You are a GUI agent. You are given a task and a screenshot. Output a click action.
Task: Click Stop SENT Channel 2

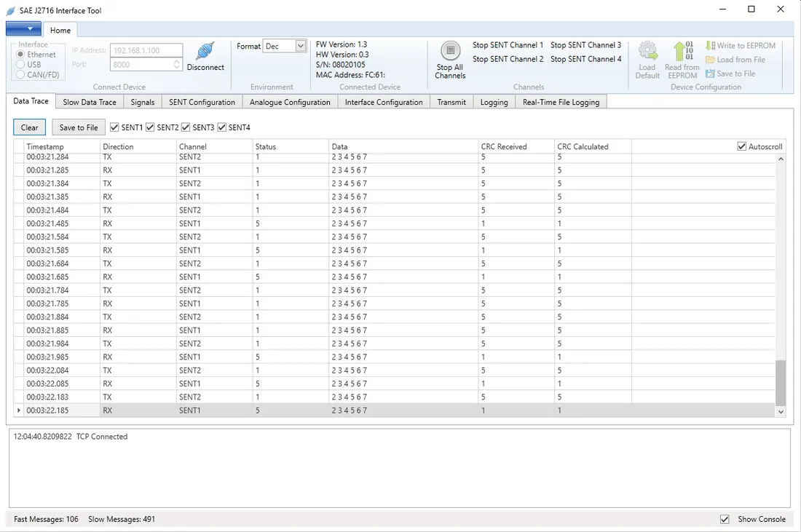pyautogui.click(x=508, y=59)
